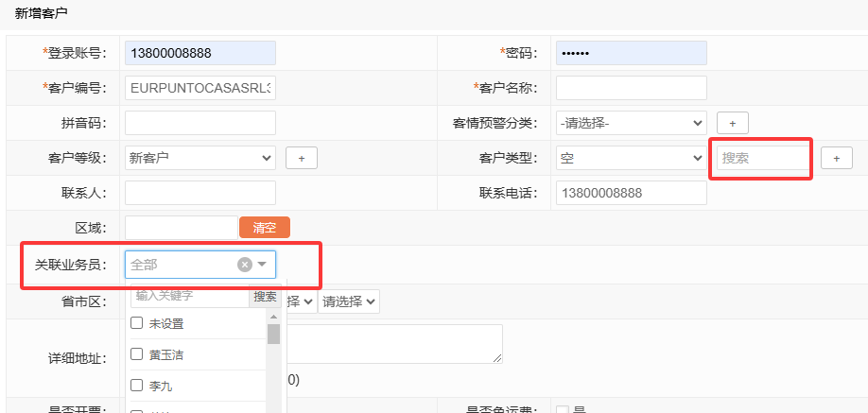Click the 客户类型 搜索 text box
Image resolution: width=868 pixels, height=413 pixels.
click(x=760, y=158)
